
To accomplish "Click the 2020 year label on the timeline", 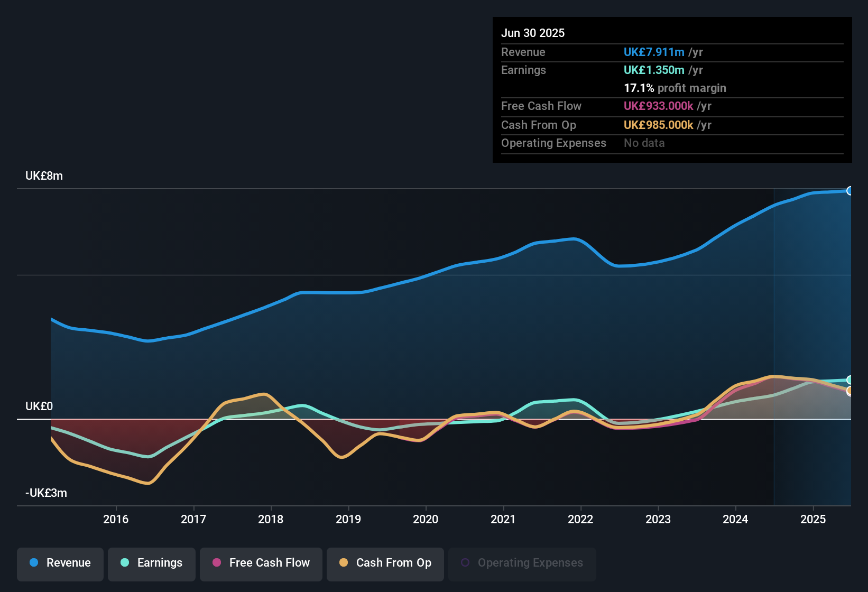I will (x=427, y=519).
